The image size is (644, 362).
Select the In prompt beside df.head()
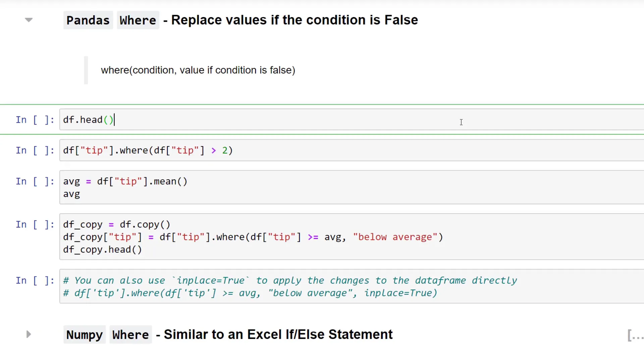point(35,120)
